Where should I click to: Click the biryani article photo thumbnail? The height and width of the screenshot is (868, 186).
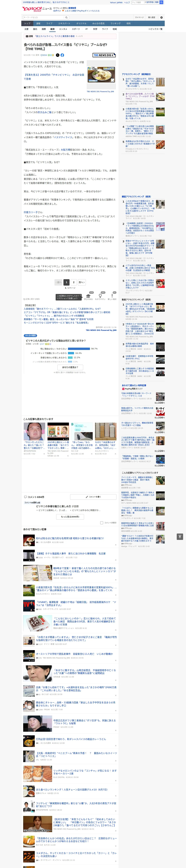pos(102,75)
